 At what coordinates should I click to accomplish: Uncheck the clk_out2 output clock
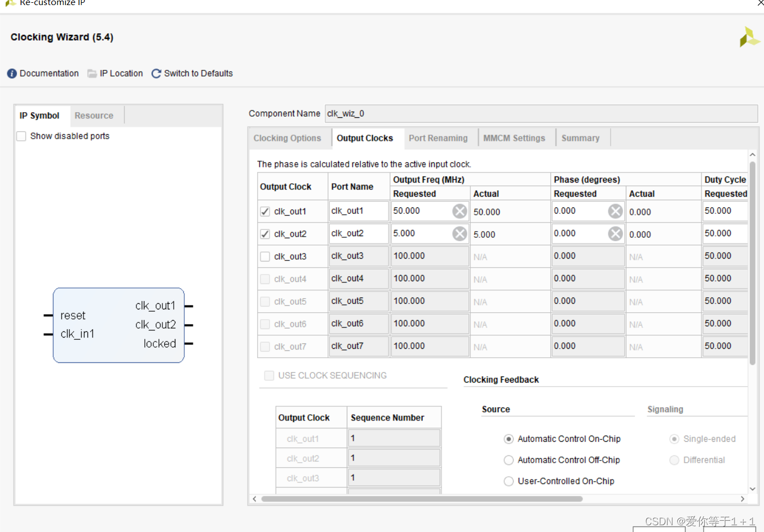tap(265, 234)
